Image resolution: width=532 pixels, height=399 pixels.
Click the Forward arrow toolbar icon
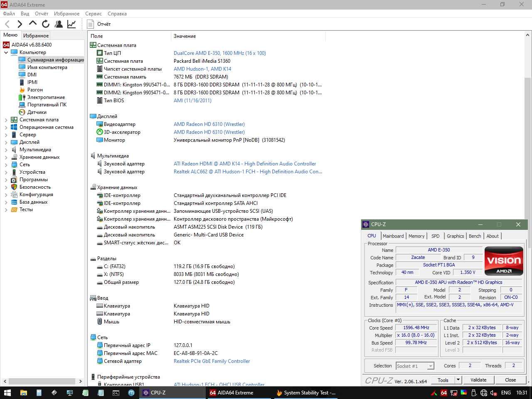20,24
